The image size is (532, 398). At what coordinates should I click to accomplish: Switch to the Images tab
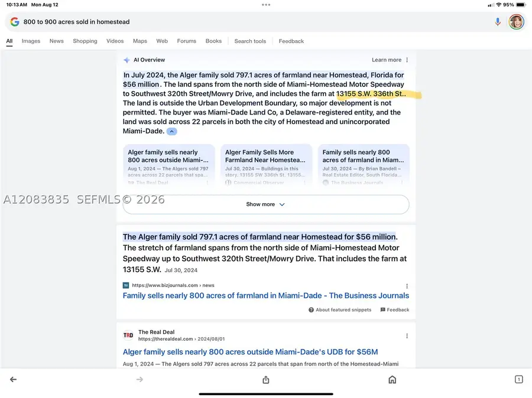click(x=31, y=41)
